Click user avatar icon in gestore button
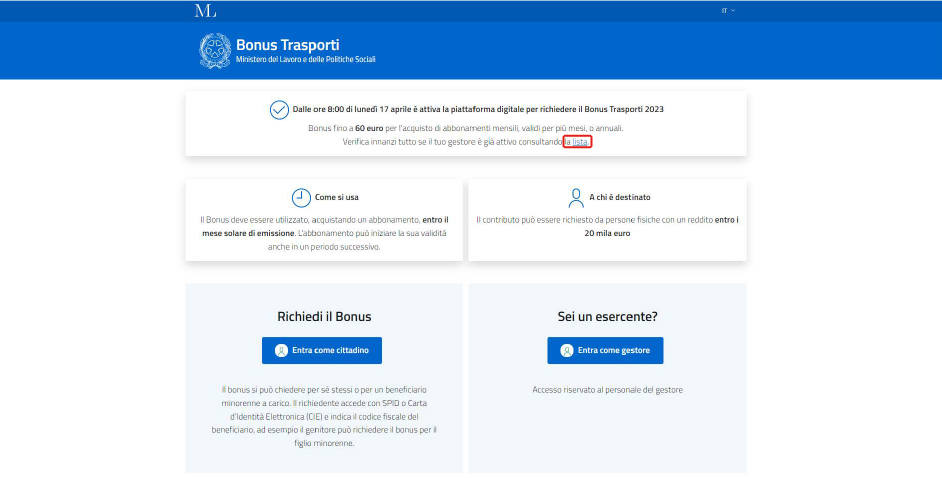 coord(567,351)
